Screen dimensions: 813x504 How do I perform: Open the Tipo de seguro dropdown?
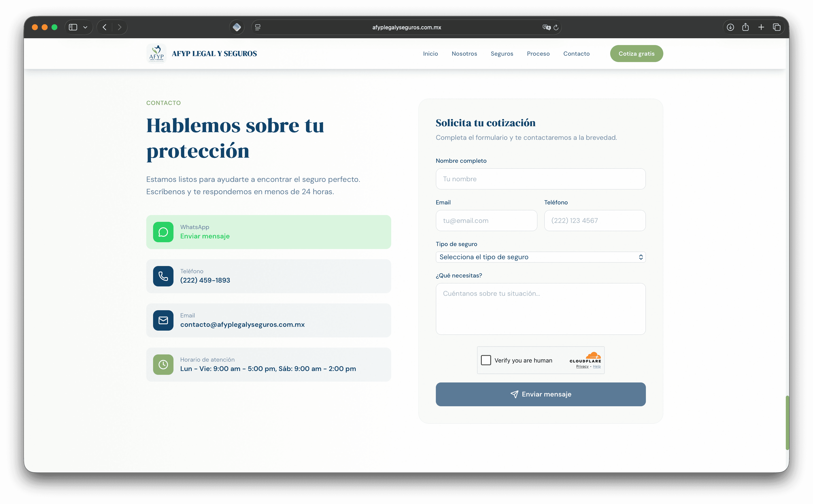541,257
